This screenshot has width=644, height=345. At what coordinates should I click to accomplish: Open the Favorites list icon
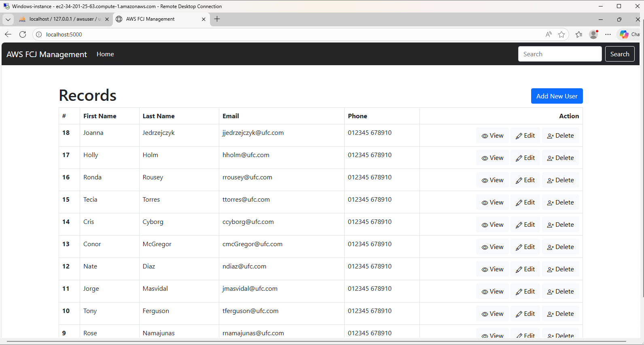tap(579, 34)
